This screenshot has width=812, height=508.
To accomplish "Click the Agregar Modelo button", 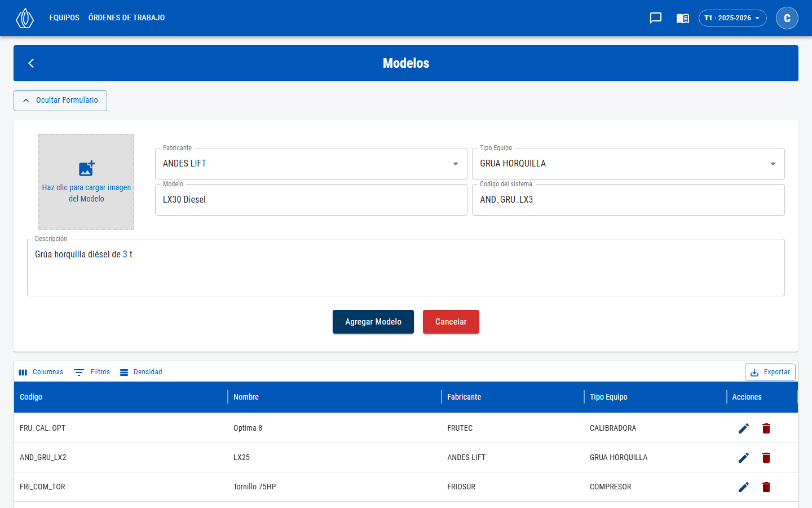I will [x=373, y=322].
